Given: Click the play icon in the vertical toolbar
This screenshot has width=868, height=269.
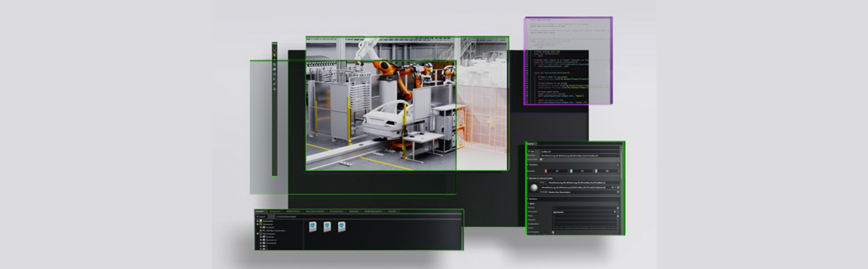Looking at the screenshot, I should tap(274, 79).
